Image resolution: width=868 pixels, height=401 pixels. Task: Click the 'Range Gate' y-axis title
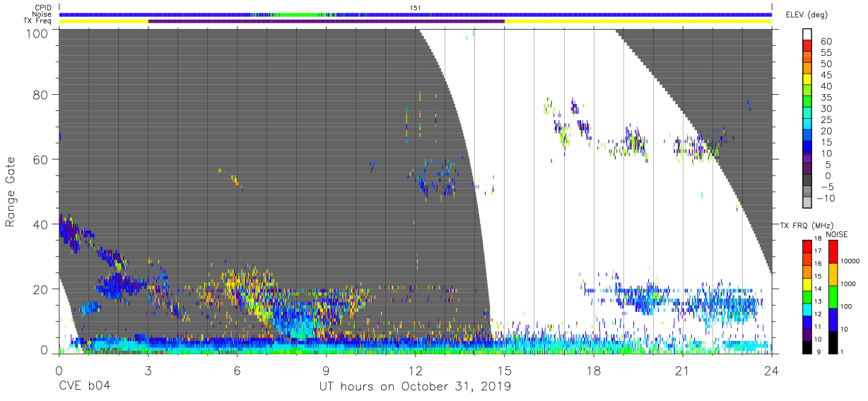tap(11, 192)
